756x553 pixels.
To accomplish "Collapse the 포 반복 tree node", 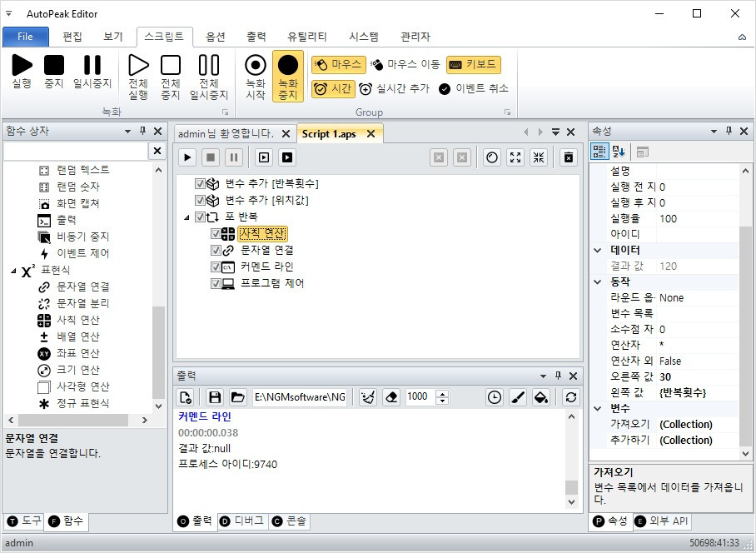I will [187, 218].
